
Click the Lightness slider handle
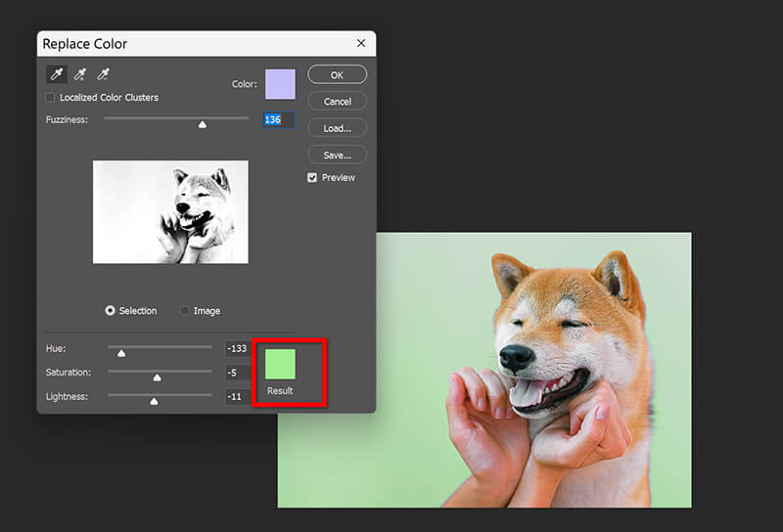click(x=154, y=401)
